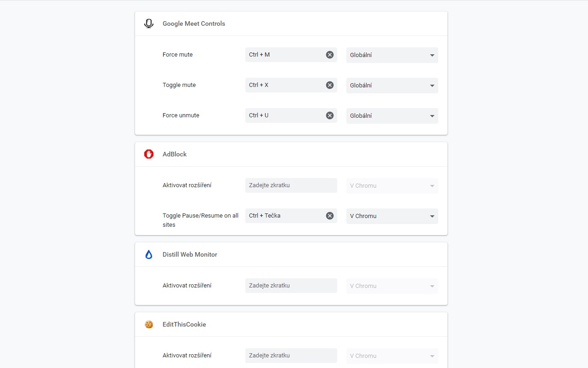Click the EditThisCookie cookie icon
The height and width of the screenshot is (368, 588).
(x=148, y=324)
